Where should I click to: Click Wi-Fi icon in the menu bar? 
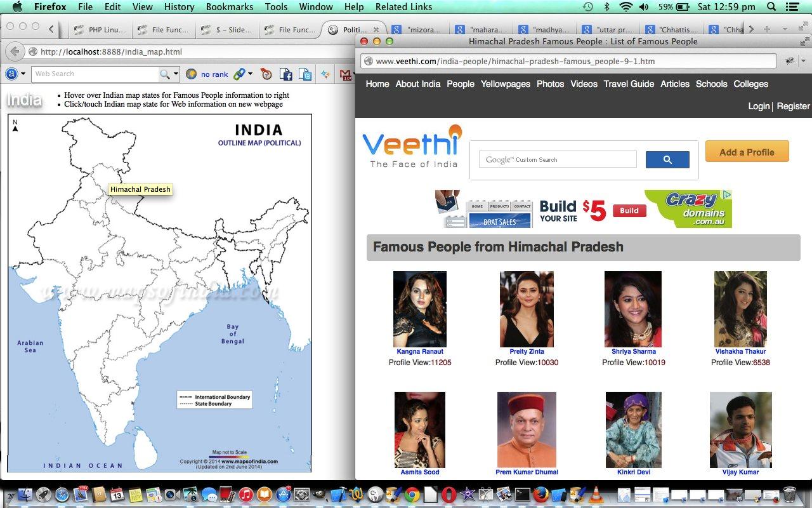click(x=626, y=7)
